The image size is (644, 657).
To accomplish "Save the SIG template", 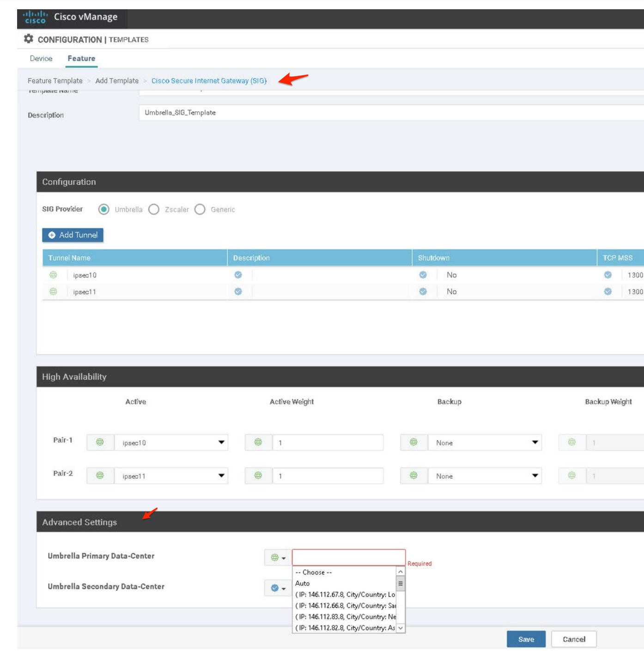I will coord(526,639).
